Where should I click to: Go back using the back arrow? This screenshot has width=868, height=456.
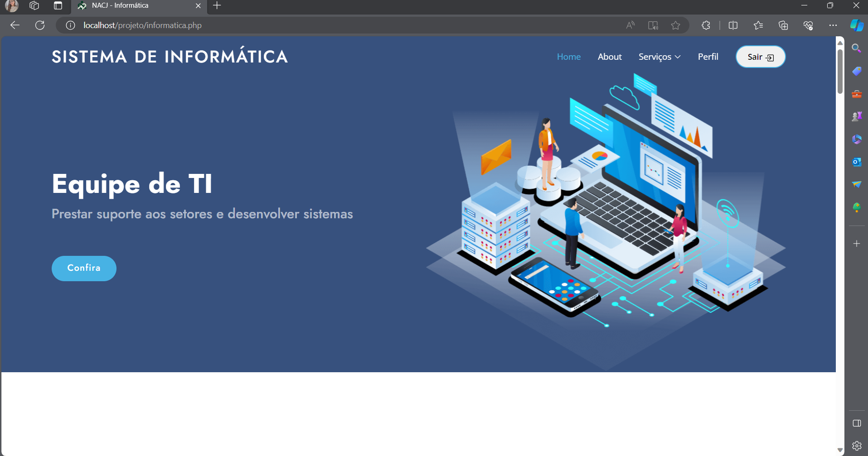pos(15,25)
